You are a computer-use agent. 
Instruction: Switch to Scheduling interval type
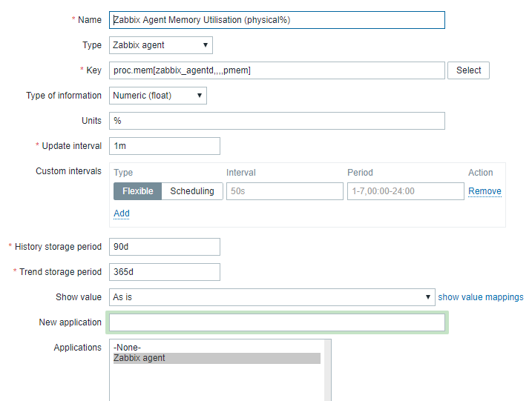pyautogui.click(x=192, y=191)
